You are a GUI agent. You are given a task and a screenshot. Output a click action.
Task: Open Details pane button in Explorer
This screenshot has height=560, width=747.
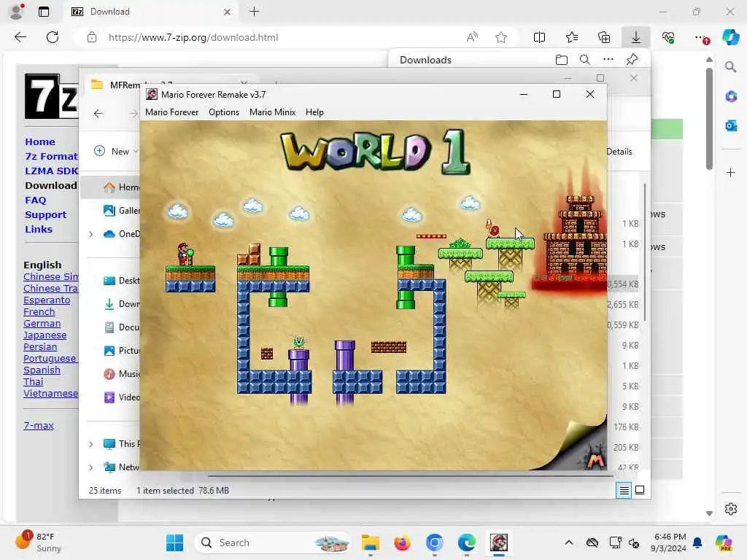(x=619, y=152)
